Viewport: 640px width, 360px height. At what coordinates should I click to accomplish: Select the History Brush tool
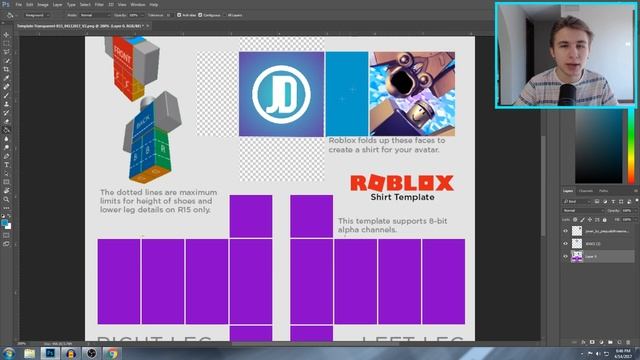tap(6, 113)
